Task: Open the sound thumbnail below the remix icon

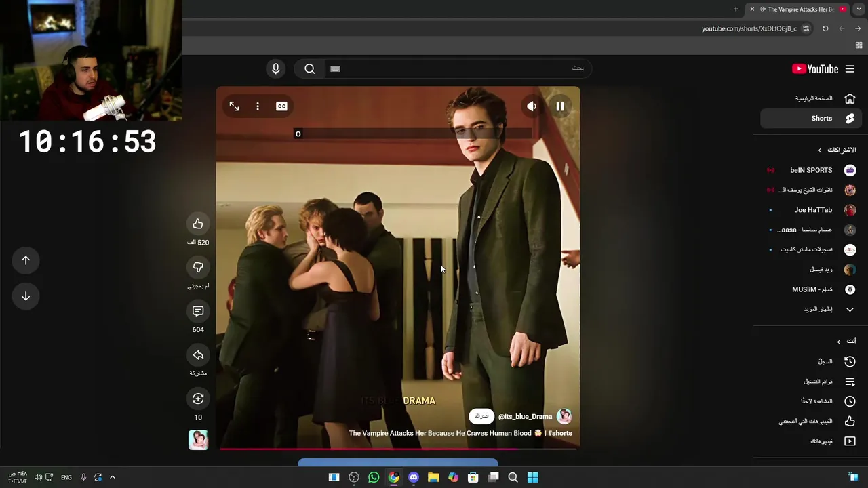Action: click(x=198, y=440)
